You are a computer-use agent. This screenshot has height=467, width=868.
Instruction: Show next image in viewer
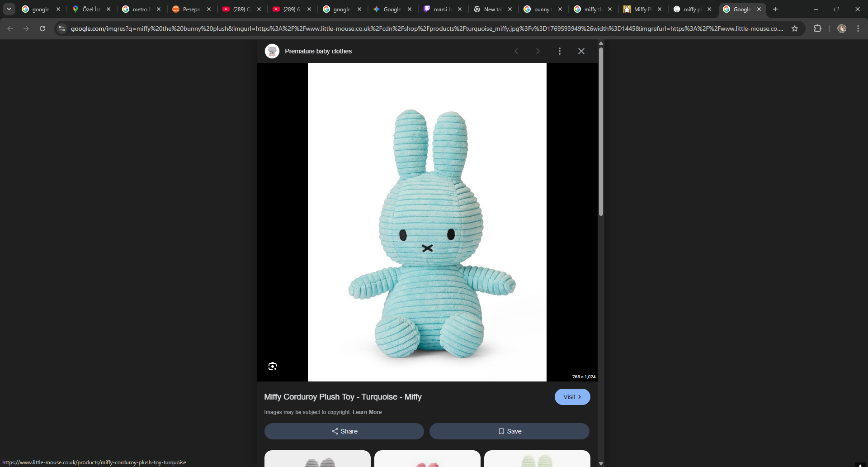[538, 51]
